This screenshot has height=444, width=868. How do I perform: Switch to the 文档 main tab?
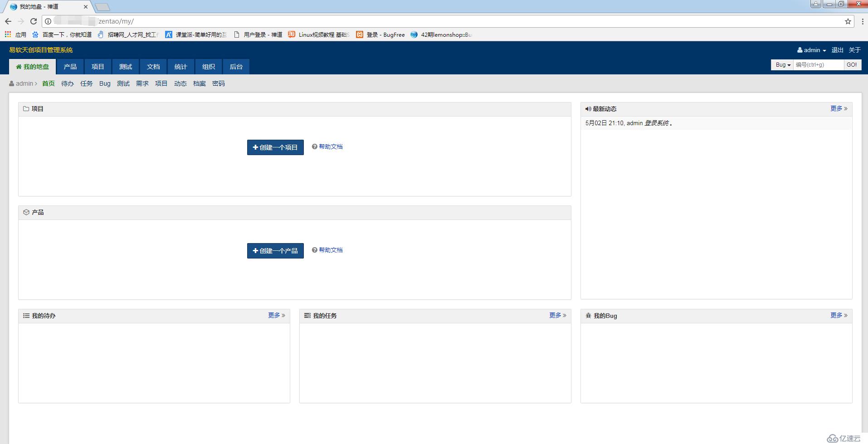click(153, 67)
